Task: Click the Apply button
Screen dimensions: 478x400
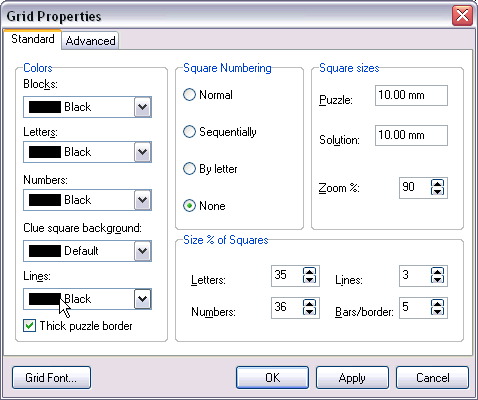Action: [x=352, y=378]
